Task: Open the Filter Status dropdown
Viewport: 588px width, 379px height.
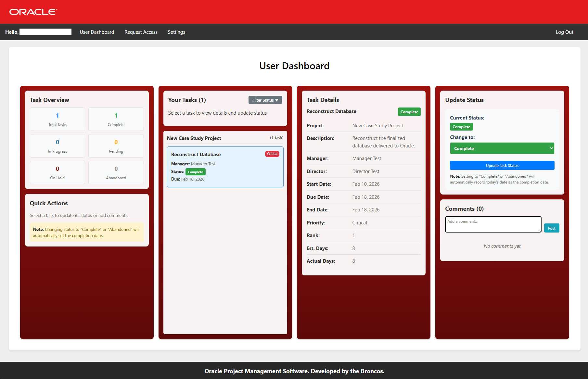Action: click(x=265, y=100)
